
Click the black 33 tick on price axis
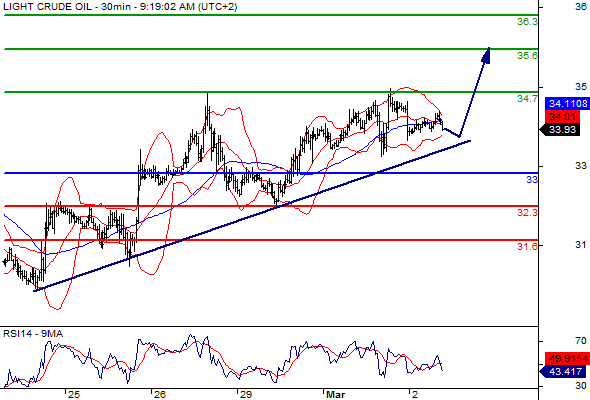[x=581, y=165]
